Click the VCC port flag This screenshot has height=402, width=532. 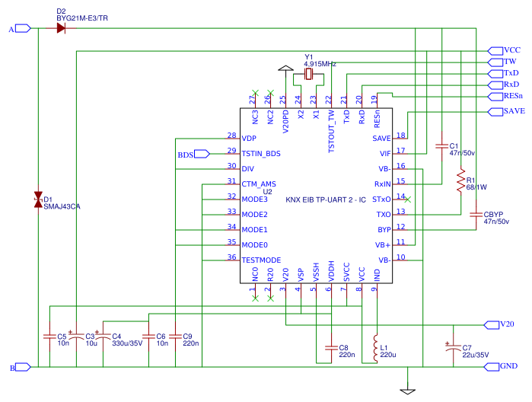click(495, 51)
